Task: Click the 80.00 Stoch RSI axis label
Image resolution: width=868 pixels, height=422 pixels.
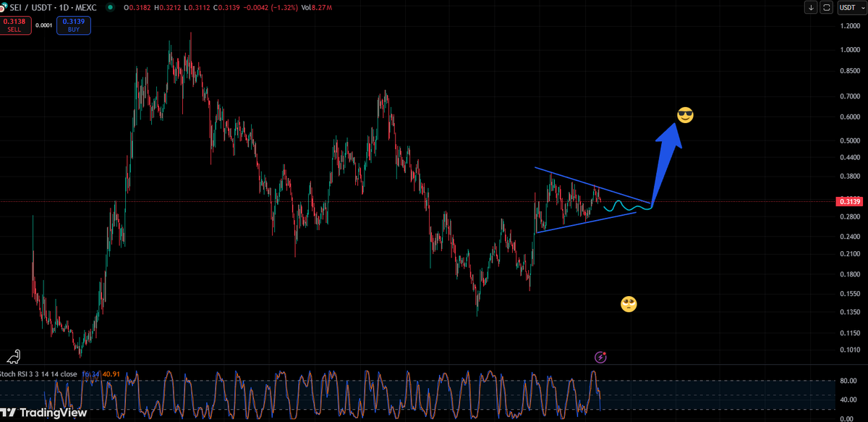Action: [x=849, y=381]
